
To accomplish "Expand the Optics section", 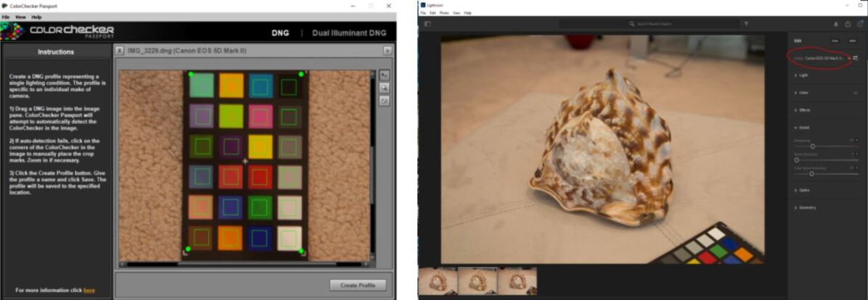I will coord(803,190).
